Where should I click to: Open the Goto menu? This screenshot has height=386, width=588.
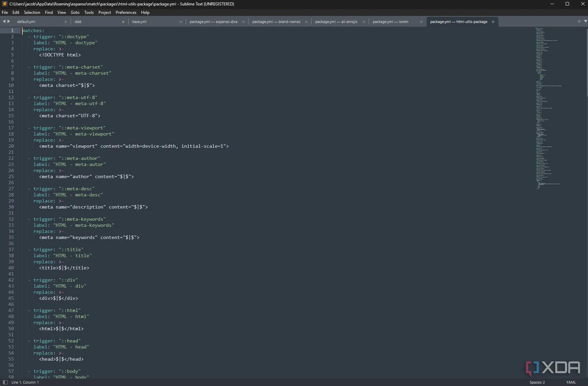coord(75,13)
